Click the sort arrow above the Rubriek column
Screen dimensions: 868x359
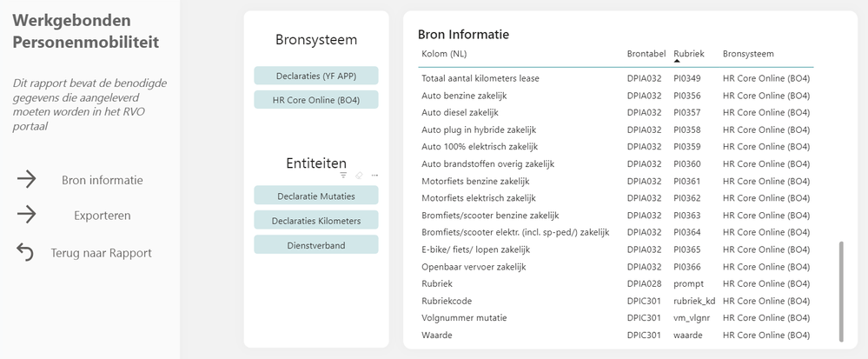677,62
